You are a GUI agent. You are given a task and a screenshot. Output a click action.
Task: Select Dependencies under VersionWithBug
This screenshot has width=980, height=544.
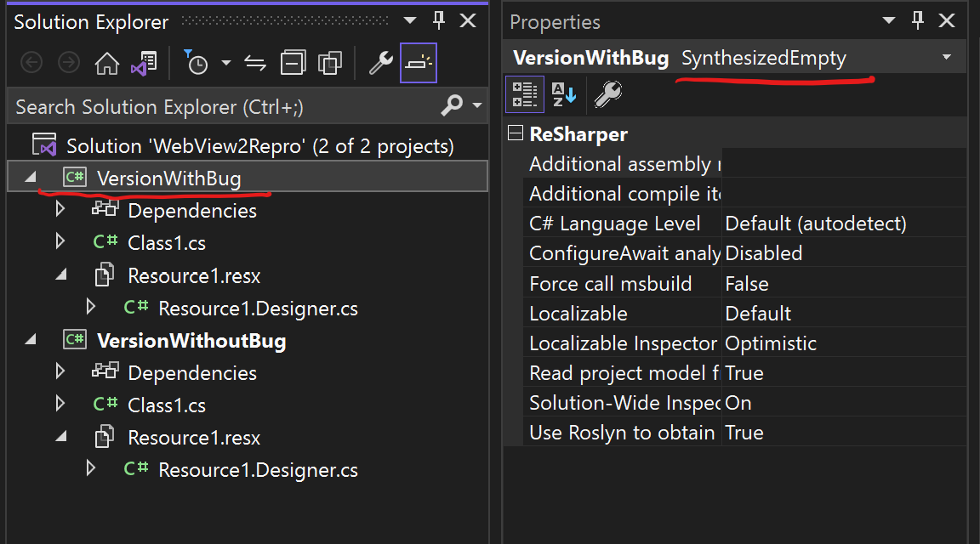[192, 211]
